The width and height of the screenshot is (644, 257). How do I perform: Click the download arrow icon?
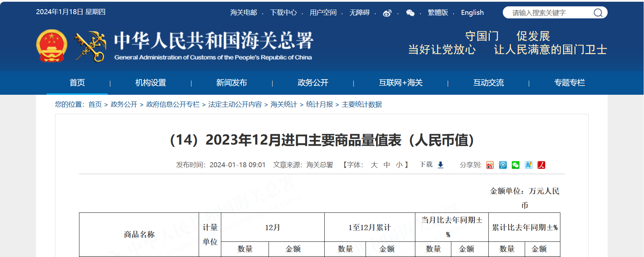click(440, 165)
